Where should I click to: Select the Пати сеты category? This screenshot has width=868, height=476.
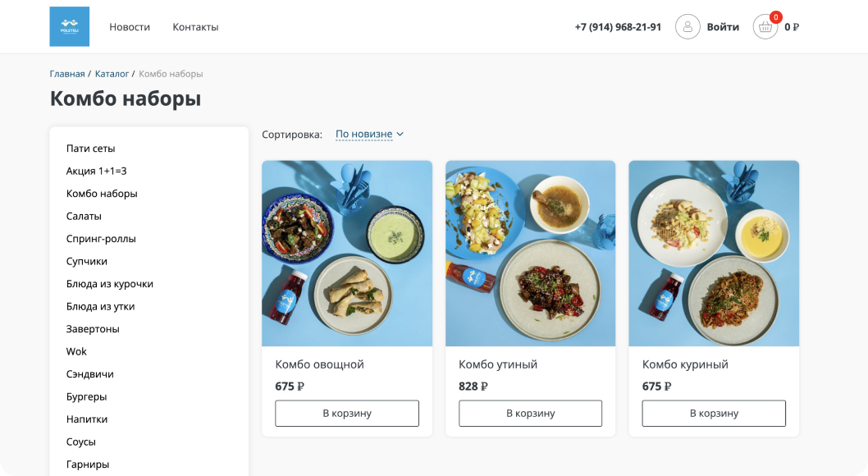tap(91, 149)
